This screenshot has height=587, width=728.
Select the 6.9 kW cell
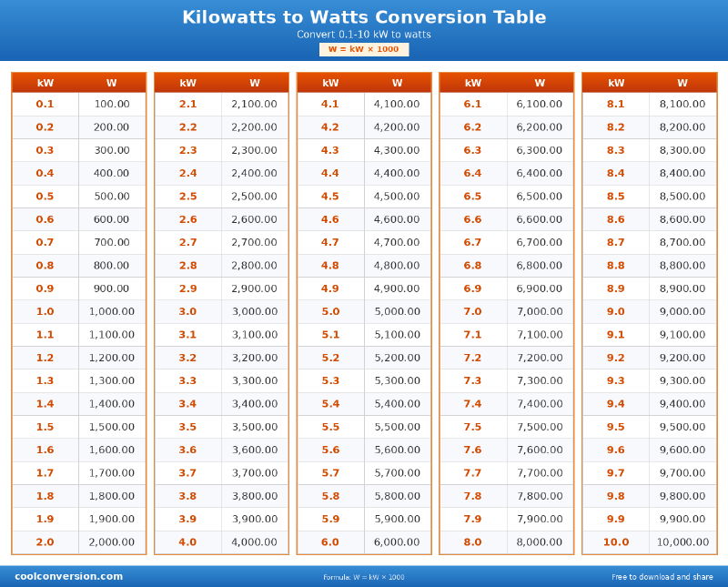coord(473,288)
